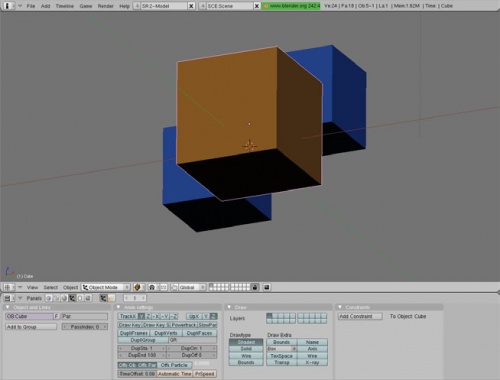Collapse the top header menus triangle
Image resolution: width=500 pixels, height=380 pixels.
click(20, 6)
